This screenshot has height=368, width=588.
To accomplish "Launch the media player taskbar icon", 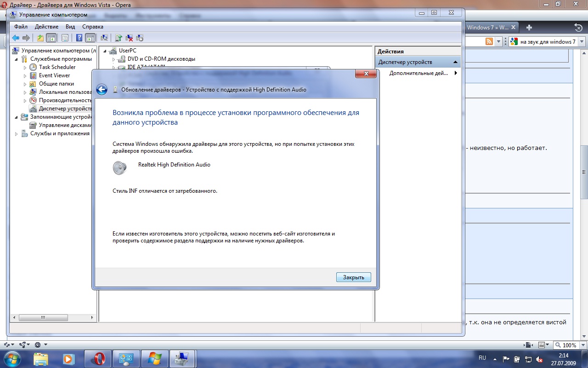I will [68, 358].
